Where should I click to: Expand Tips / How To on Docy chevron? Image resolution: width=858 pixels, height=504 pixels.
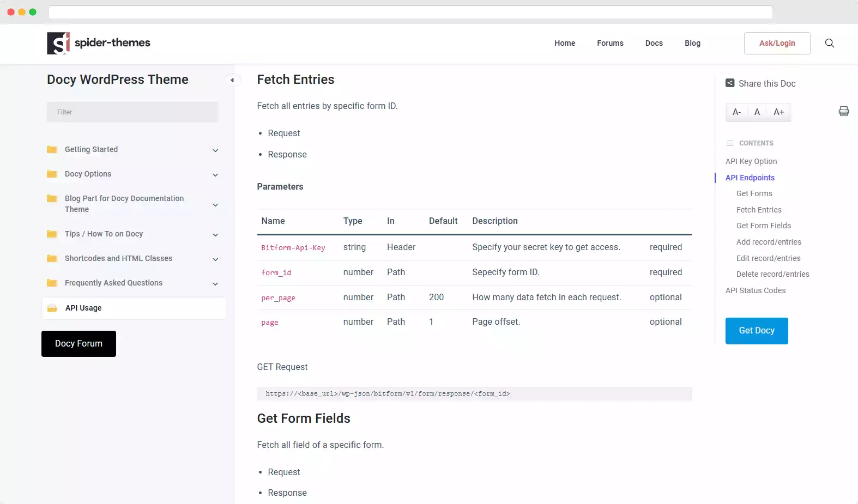215,235
